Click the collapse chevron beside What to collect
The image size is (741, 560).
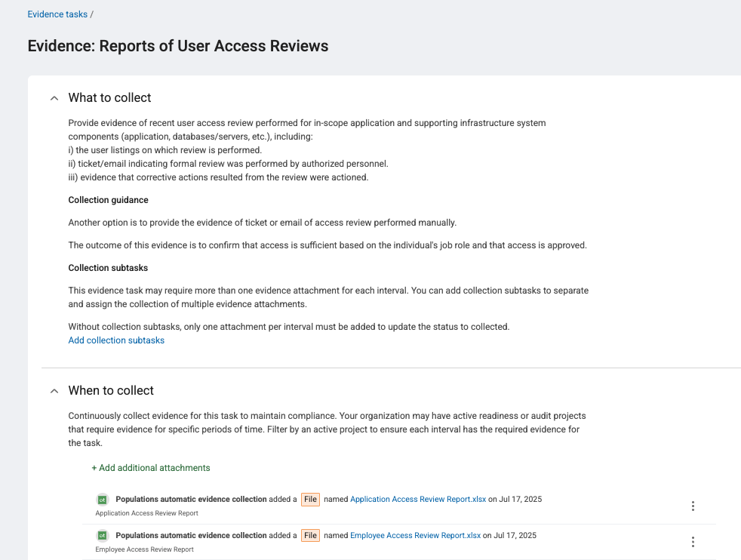pos(54,98)
